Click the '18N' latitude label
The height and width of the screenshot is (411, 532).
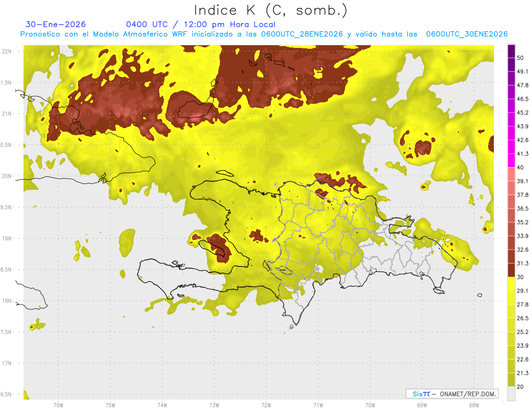pyautogui.click(x=7, y=301)
